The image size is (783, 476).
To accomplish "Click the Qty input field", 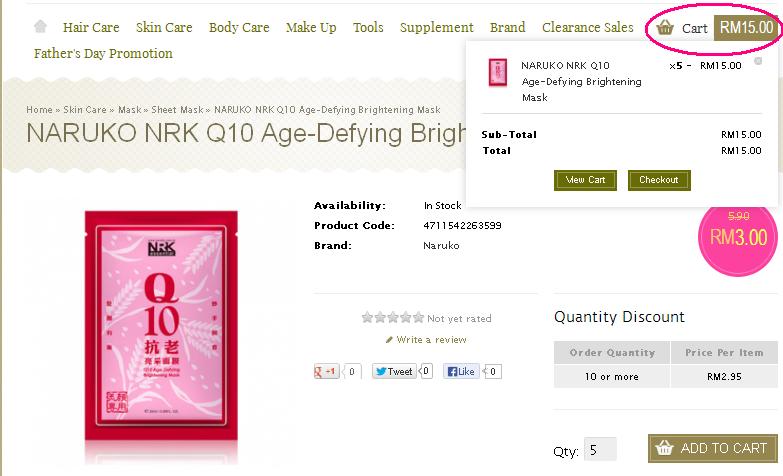I will tap(600, 449).
